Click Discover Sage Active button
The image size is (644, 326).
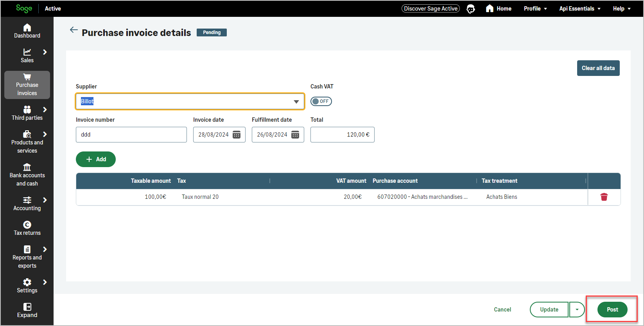431,9
